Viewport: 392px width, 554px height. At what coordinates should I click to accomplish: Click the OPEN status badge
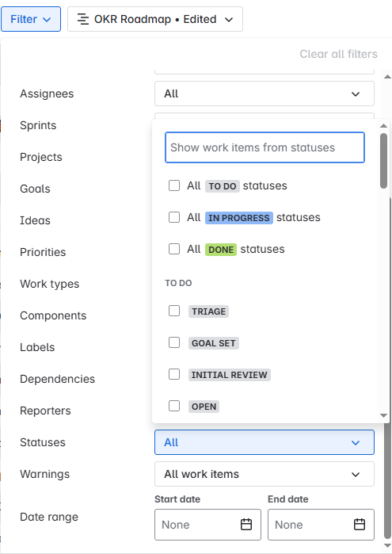[x=204, y=407]
